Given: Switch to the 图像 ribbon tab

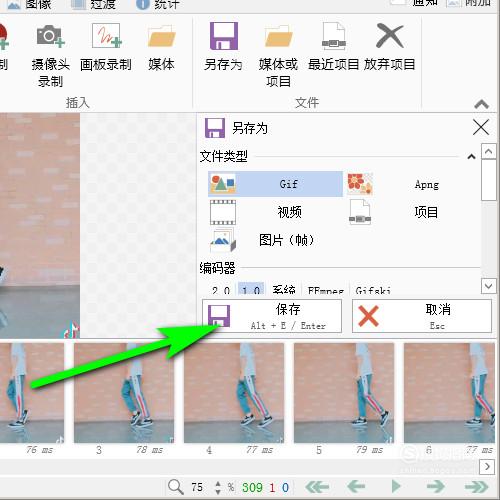Looking at the screenshot, I should pyautogui.click(x=29, y=4).
